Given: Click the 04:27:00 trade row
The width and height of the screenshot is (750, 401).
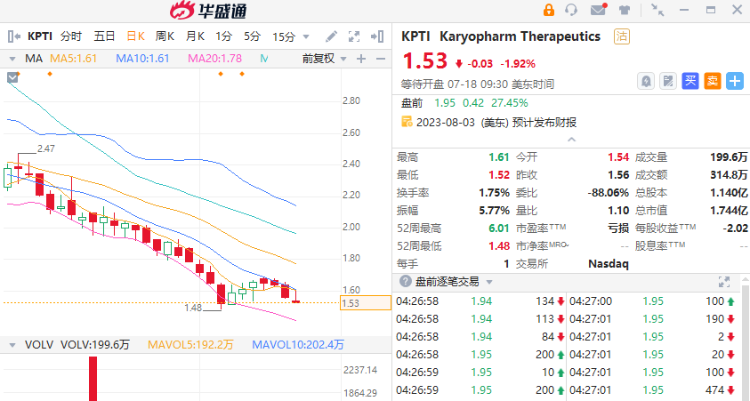Looking at the screenshot, I should coord(652,301).
